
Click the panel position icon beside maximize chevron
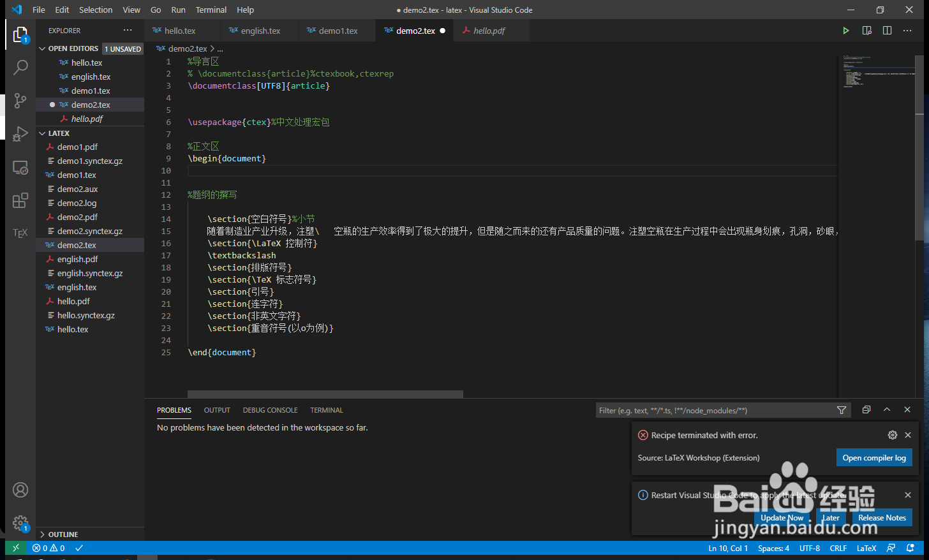[x=866, y=409]
